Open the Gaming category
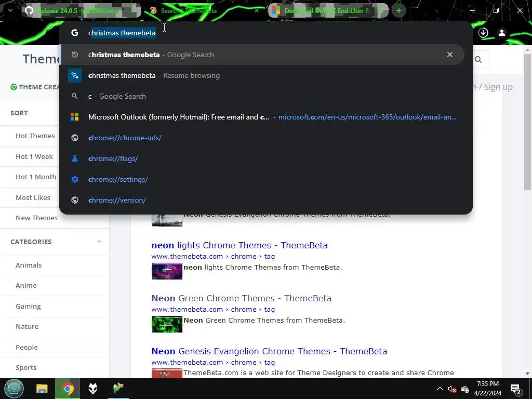This screenshot has width=532, height=399. click(x=28, y=307)
